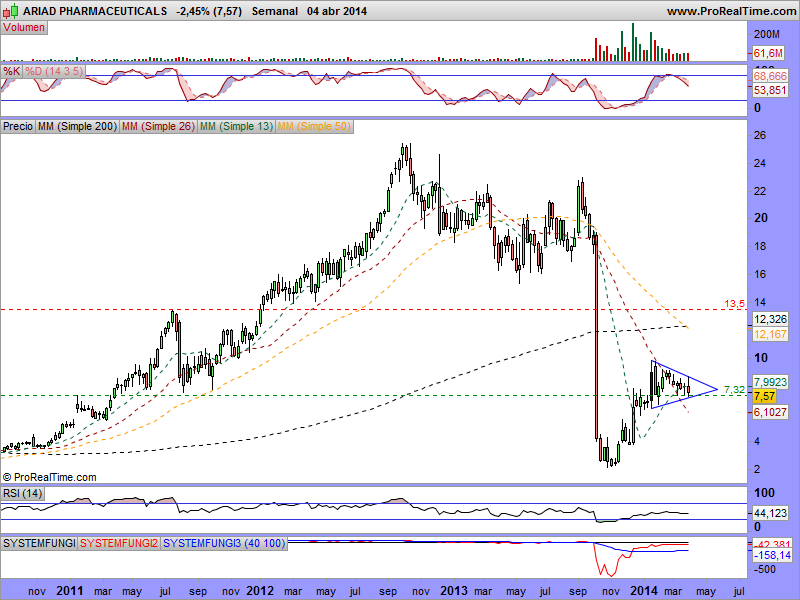
Task: Click the 2013 year label on time axis
Action: [454, 591]
